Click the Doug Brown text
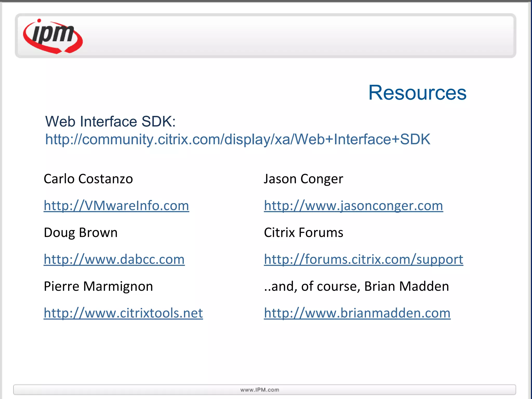 (81, 233)
